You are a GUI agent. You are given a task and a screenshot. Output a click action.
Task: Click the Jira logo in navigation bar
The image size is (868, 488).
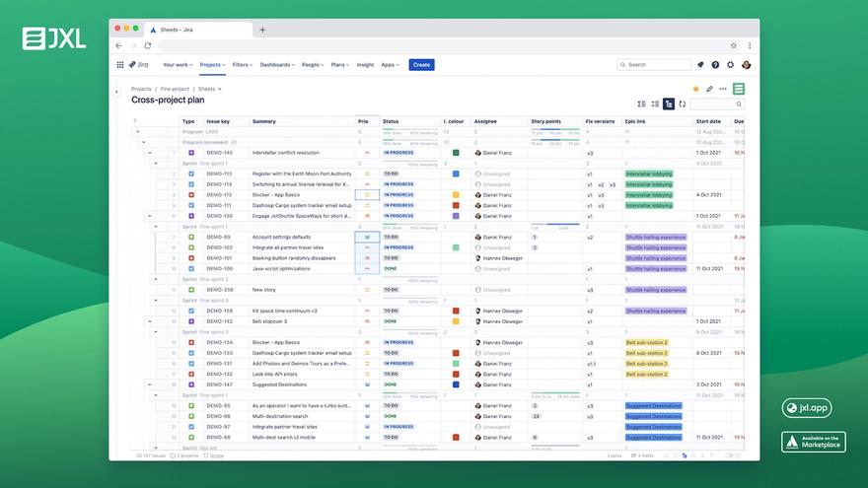pyautogui.click(x=139, y=65)
